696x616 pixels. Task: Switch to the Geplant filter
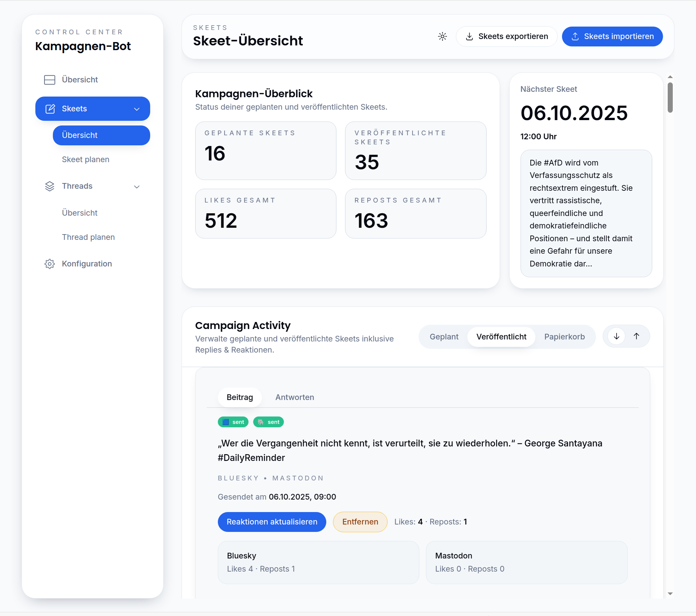[x=444, y=336]
